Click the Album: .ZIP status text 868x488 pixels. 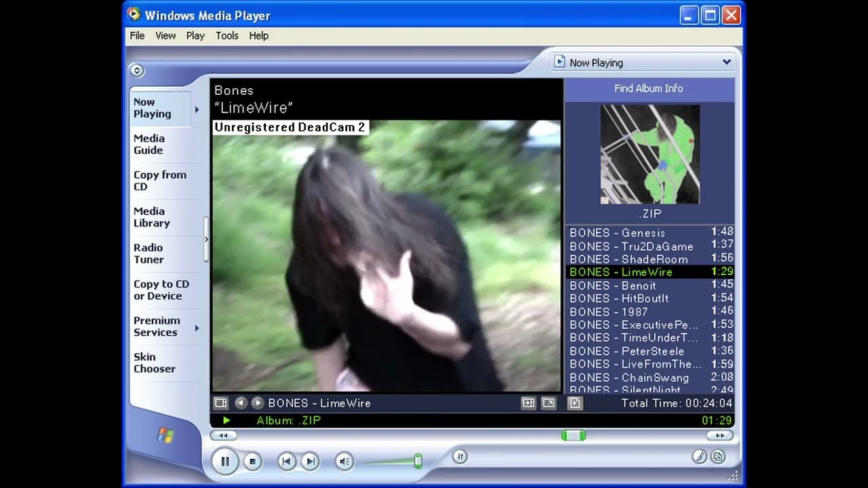click(288, 420)
